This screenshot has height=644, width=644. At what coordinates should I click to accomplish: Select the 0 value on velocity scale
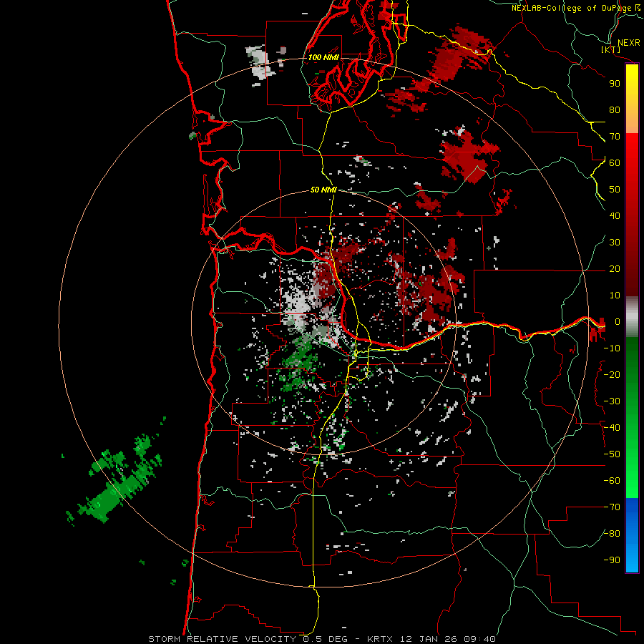pos(618,322)
